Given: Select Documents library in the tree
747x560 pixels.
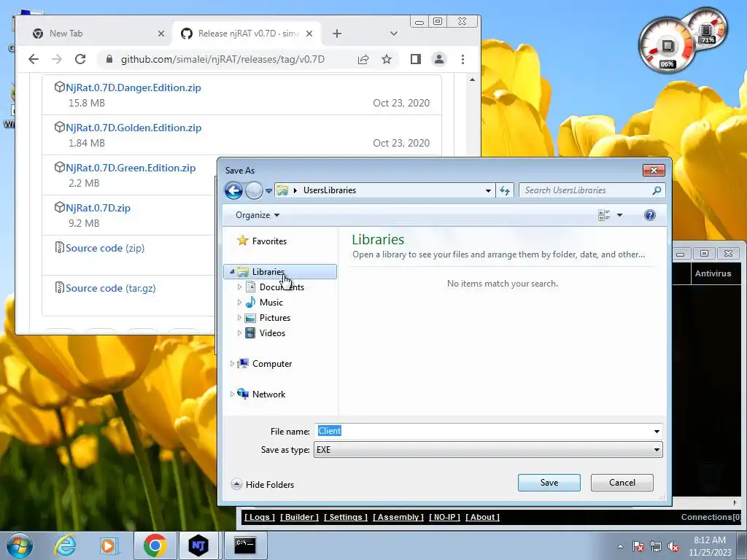Looking at the screenshot, I should (x=282, y=287).
